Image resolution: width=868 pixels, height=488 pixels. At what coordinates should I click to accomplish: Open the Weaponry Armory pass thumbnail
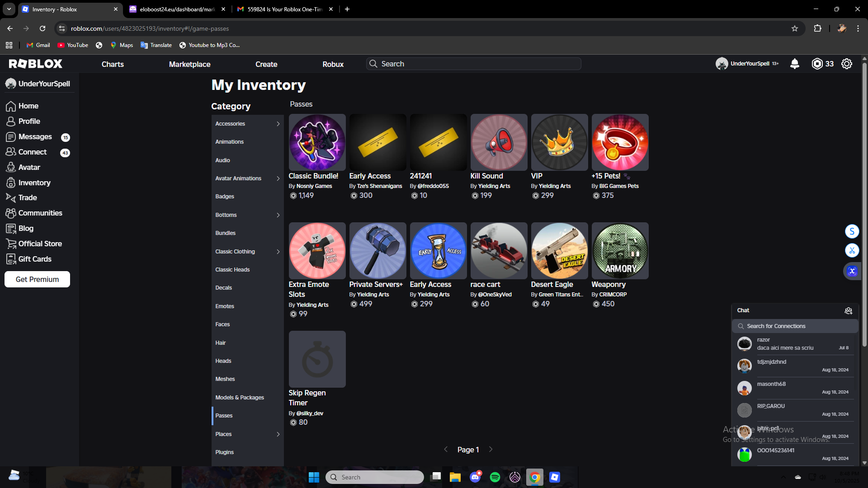tap(620, 251)
